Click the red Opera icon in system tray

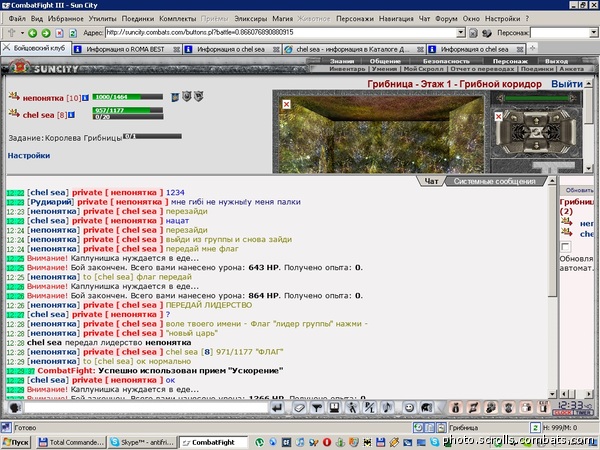click(x=327, y=442)
